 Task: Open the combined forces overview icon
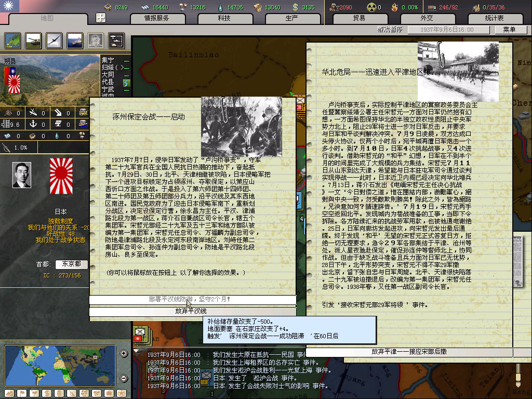pyautogui.click(x=116, y=41)
